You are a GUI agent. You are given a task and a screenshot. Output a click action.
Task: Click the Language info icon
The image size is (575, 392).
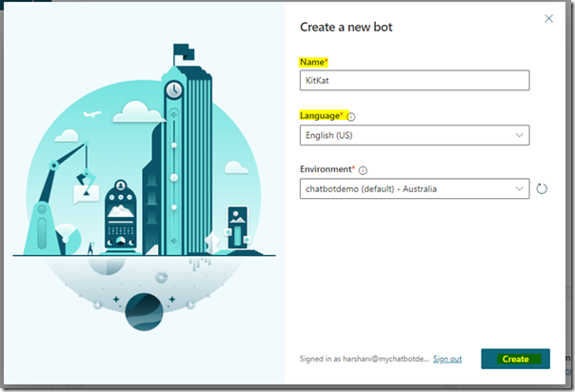point(351,116)
